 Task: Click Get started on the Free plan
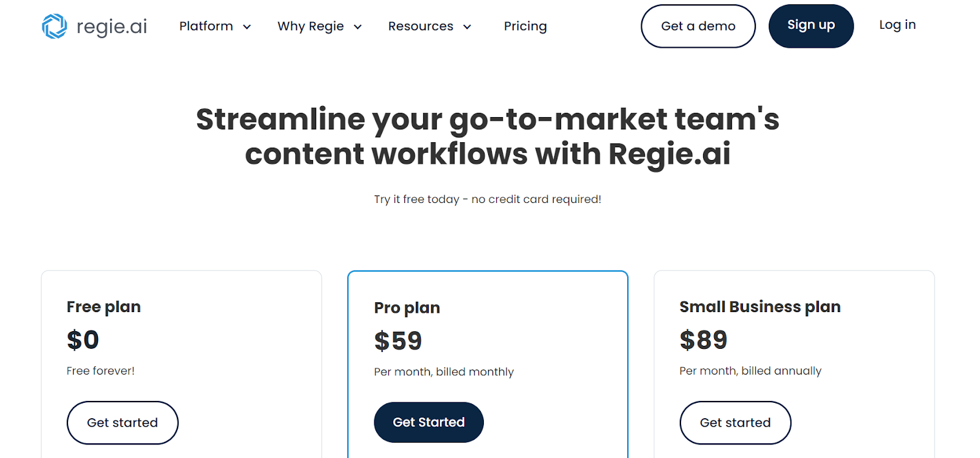[x=122, y=422]
